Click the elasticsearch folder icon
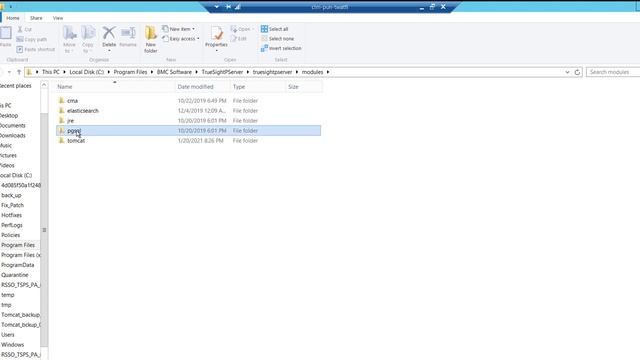This screenshot has height=360, width=640. point(62,111)
